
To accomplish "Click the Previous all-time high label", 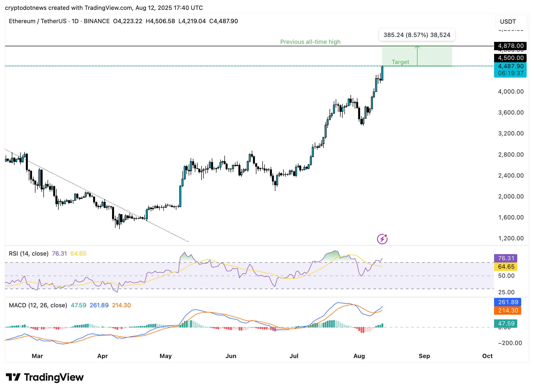I will (310, 42).
